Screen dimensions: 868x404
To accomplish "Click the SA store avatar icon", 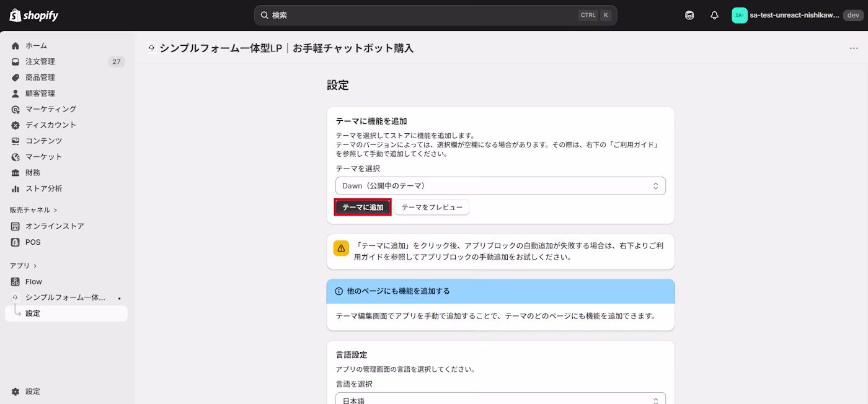I will point(739,15).
